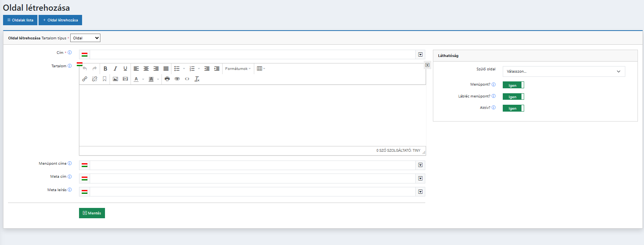Toggle bold formatting in the editor
Image resolution: width=644 pixels, height=245 pixels.
105,69
